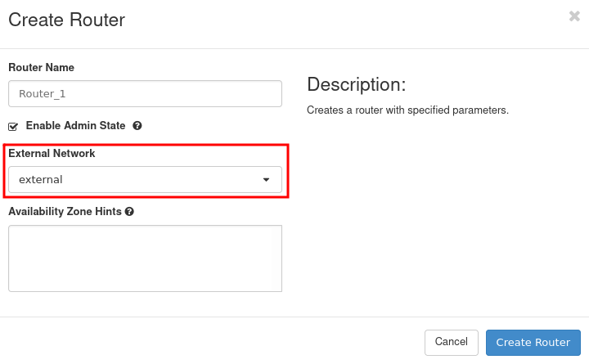The width and height of the screenshot is (589, 364).
Task: Toggle the Enable Admin State checkbox
Action: 13,127
